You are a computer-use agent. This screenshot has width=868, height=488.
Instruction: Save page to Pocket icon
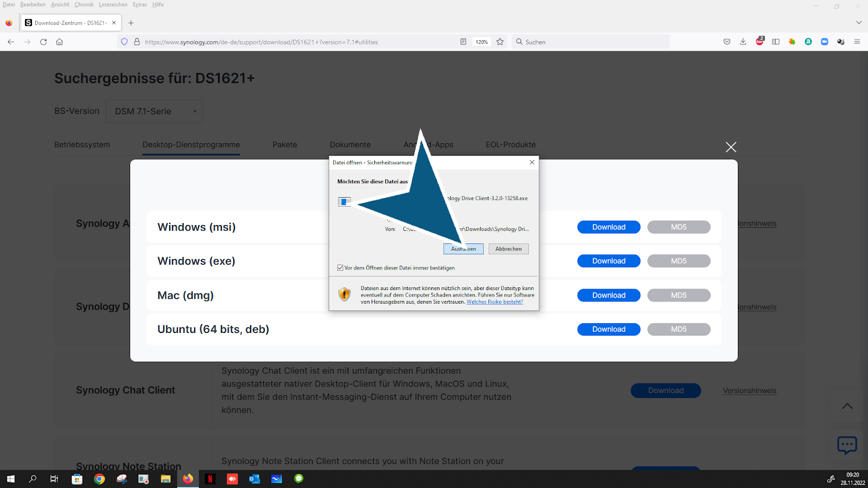727,42
